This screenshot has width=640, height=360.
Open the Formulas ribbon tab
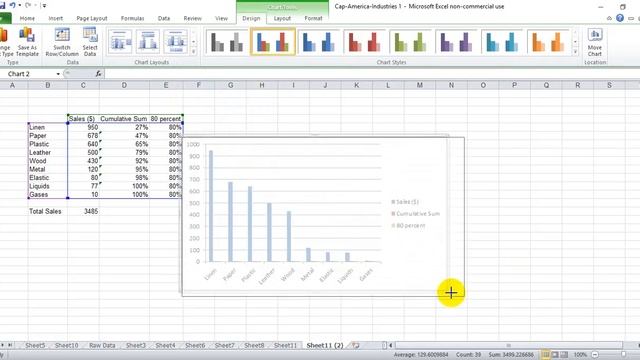point(132,18)
